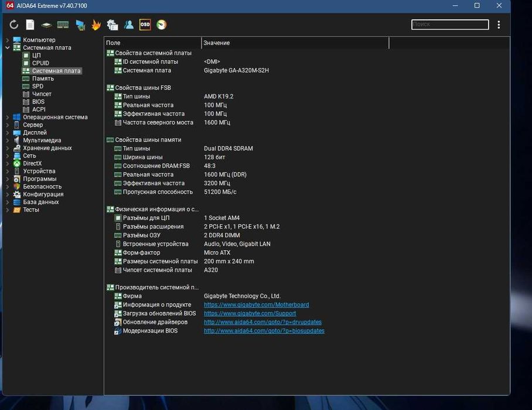The width and height of the screenshot is (532, 410).
Task: Collapse the Системная плата parent node
Action: point(8,48)
